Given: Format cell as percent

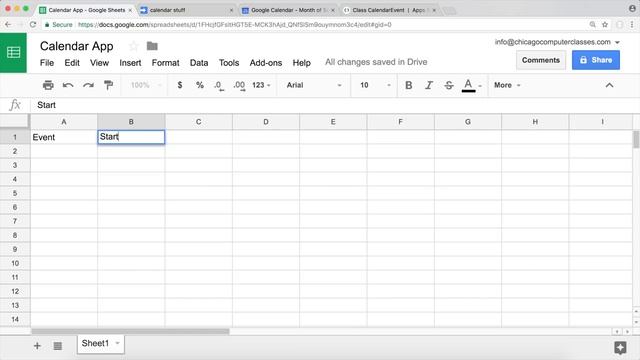Looking at the screenshot, I should click(200, 85).
